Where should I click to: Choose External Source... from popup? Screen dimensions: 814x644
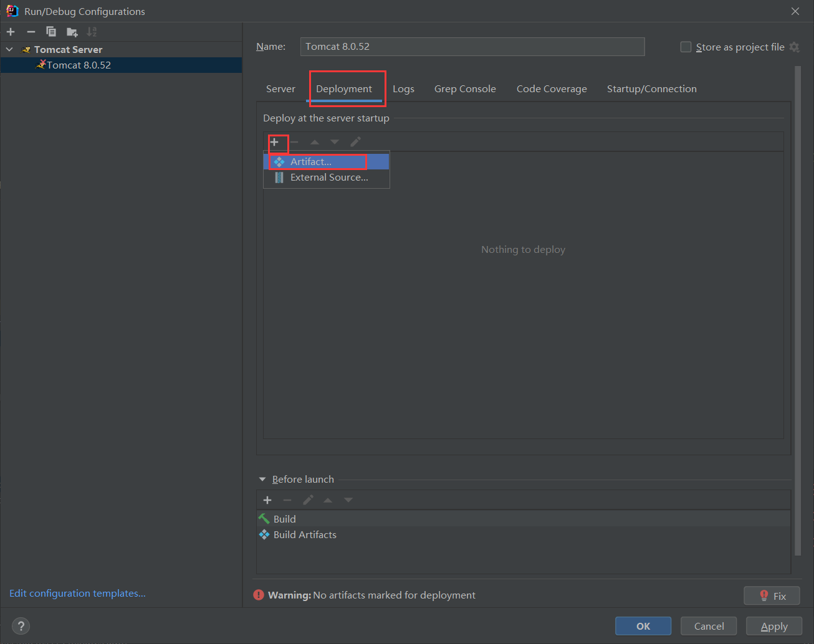(328, 178)
